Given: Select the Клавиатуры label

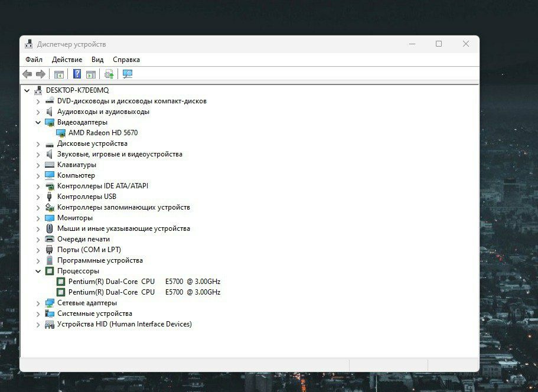Looking at the screenshot, I should (77, 165).
